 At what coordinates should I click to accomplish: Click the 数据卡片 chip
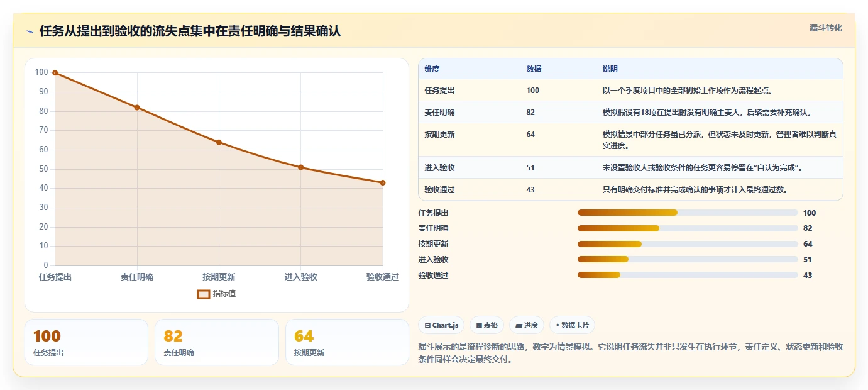[x=572, y=325]
